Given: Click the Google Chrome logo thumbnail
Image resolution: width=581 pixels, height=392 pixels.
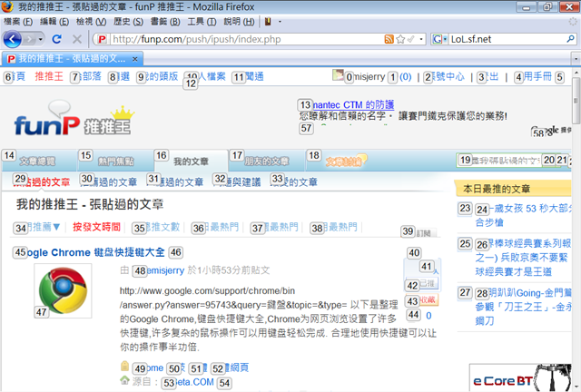Looking at the screenshot, I should click(x=63, y=291).
